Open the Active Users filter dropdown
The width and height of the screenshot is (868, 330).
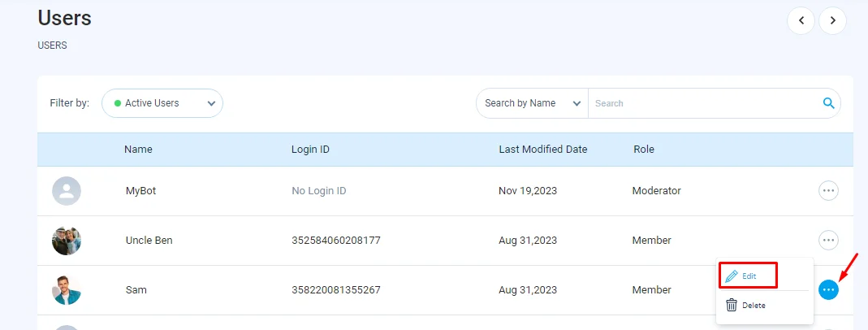(x=162, y=103)
